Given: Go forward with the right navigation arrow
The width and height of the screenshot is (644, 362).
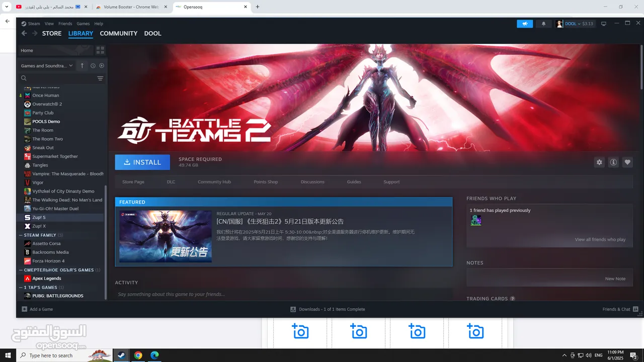Looking at the screenshot, I should [35, 33].
